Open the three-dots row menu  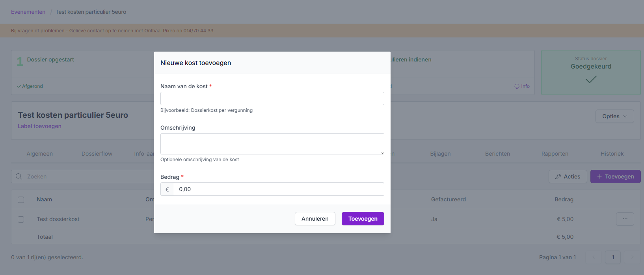pyautogui.click(x=625, y=219)
